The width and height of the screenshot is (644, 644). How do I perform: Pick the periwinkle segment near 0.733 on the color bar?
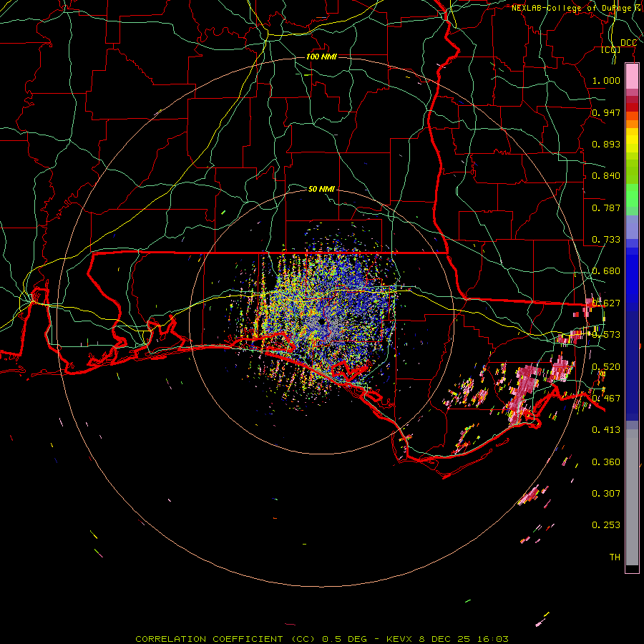632,227
